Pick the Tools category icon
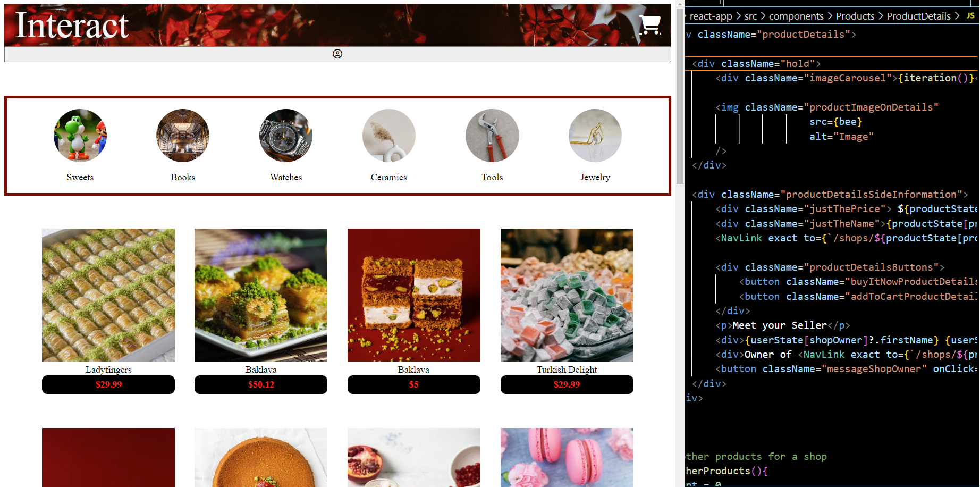980x487 pixels. click(x=492, y=136)
